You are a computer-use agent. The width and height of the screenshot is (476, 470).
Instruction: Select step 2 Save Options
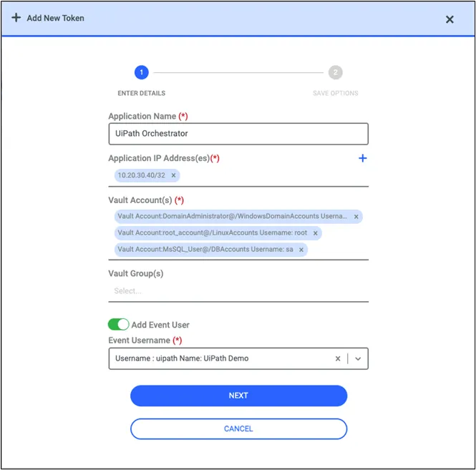pos(336,72)
